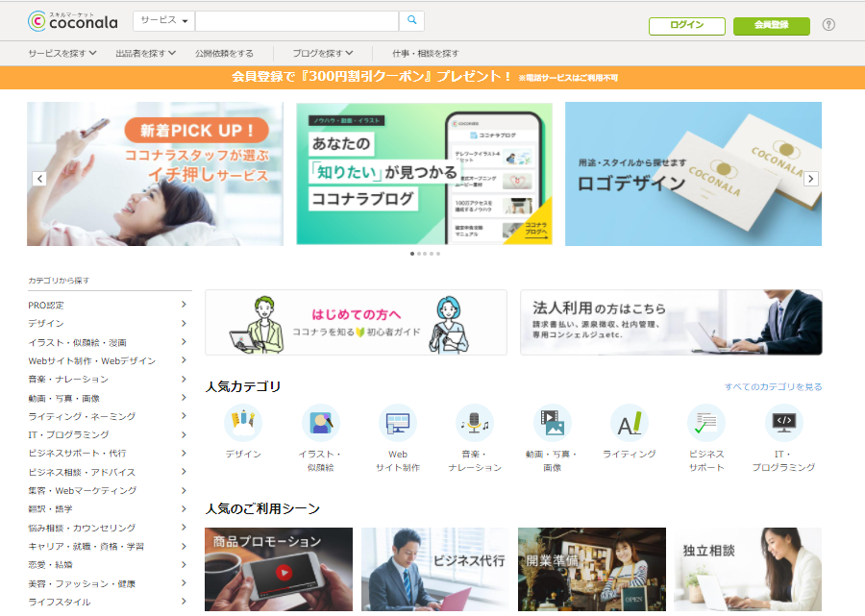This screenshot has width=865, height=616.
Task: Click the search magnifier button
Action: pos(411,20)
